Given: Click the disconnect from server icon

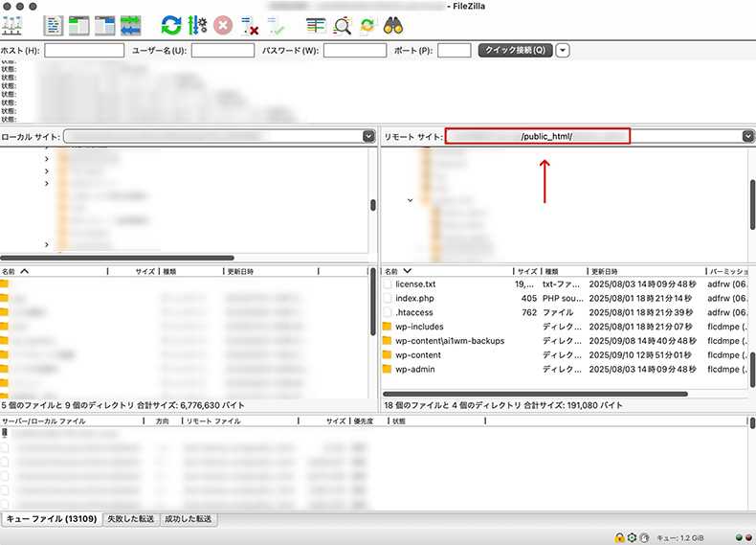Looking at the screenshot, I should [249, 25].
